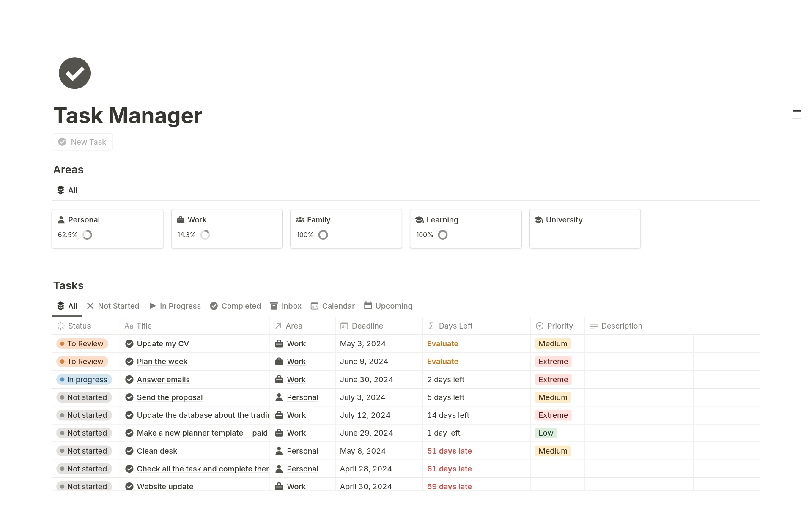The height and width of the screenshot is (507, 812).
Task: Click the Learning card graduation cap icon
Action: [419, 220]
